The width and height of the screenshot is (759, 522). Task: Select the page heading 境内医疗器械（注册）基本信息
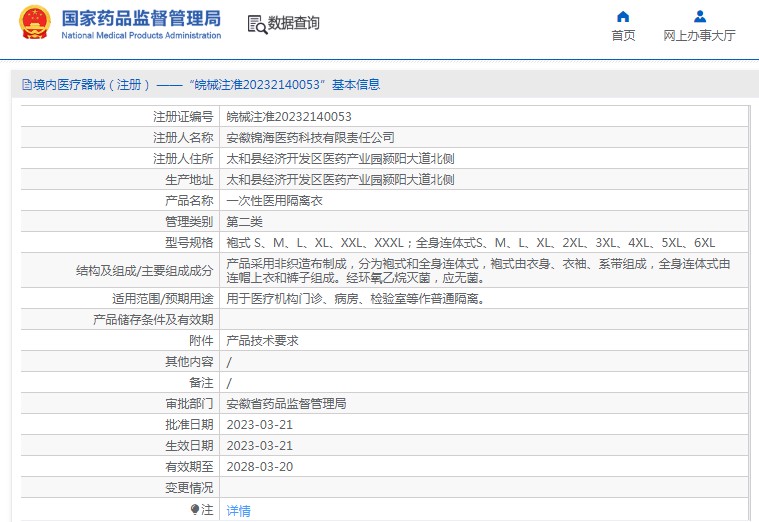click(201, 85)
